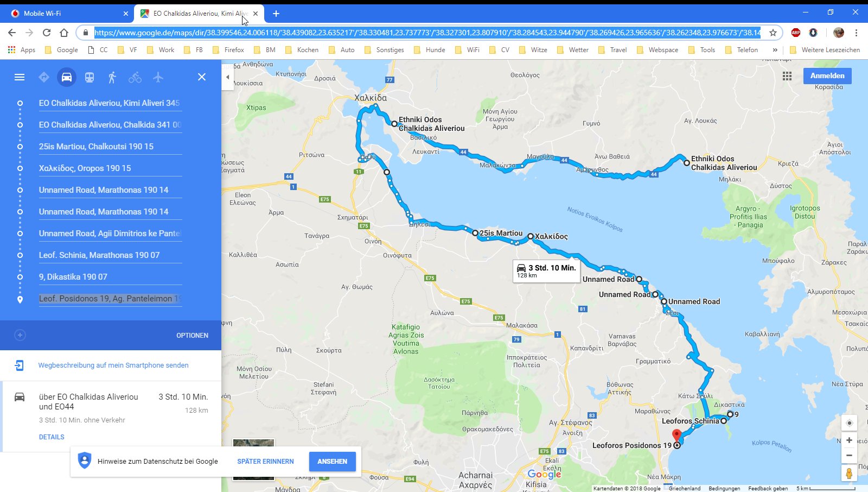Show more bookmarks with chevron
This screenshot has width=868, height=492.
click(x=775, y=50)
